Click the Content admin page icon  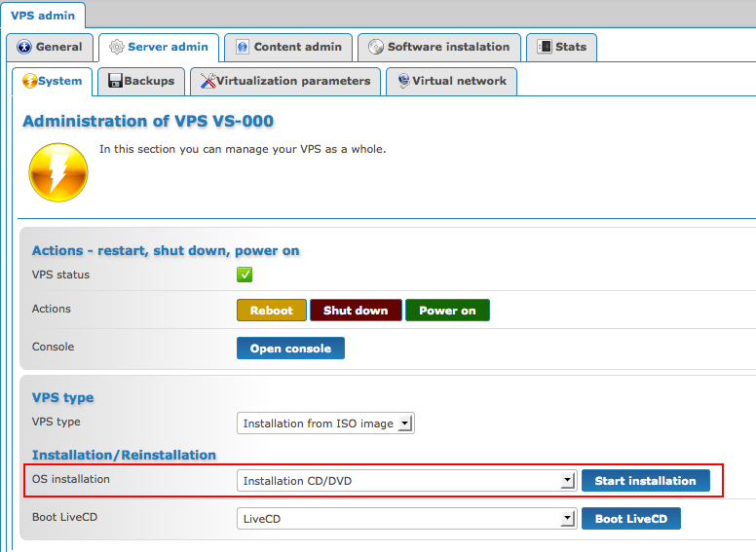tap(243, 47)
